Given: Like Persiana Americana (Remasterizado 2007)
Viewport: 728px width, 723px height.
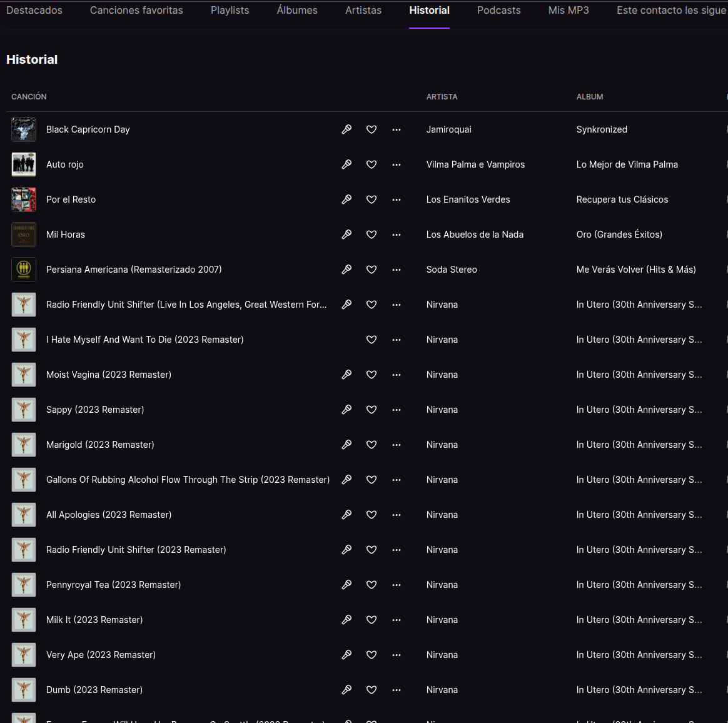Looking at the screenshot, I should (372, 270).
